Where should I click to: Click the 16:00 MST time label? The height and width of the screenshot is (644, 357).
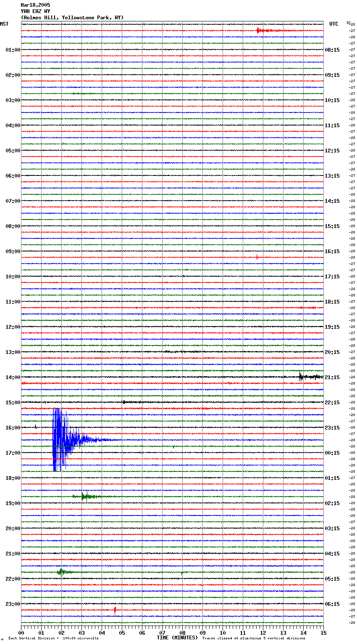[13, 428]
